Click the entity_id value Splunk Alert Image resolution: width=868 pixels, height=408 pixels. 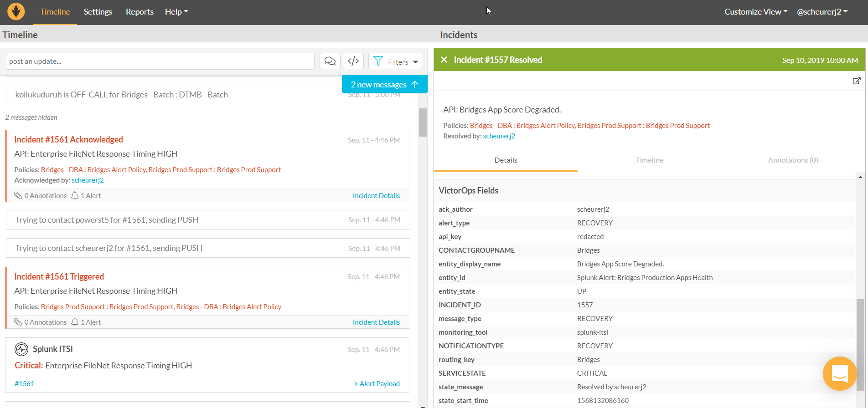click(x=645, y=278)
